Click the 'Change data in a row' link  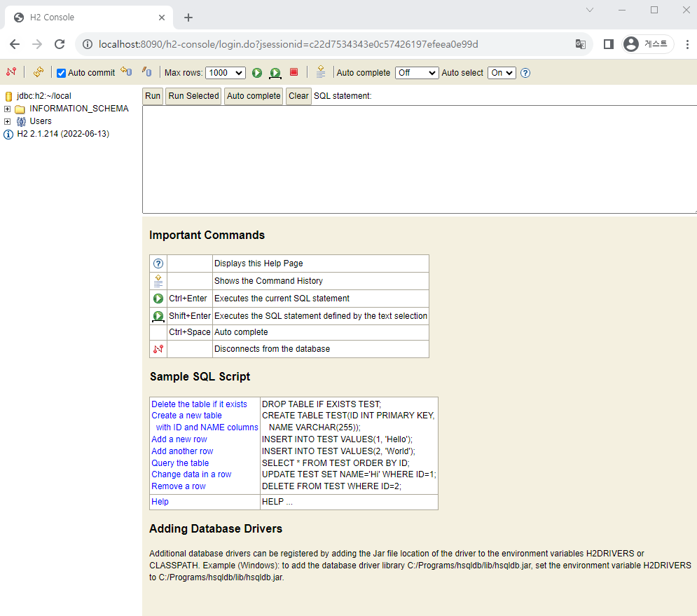191,474
